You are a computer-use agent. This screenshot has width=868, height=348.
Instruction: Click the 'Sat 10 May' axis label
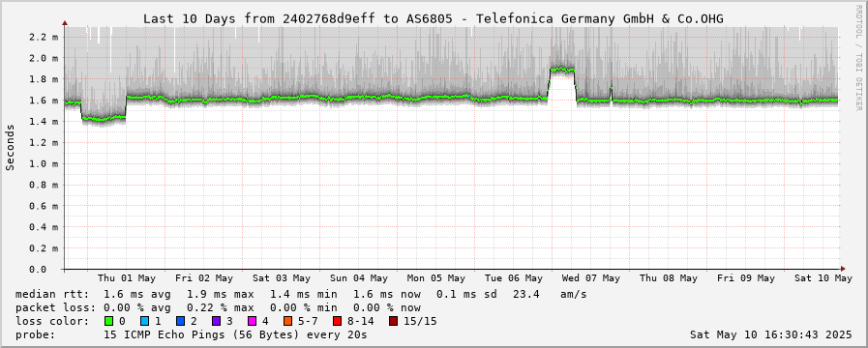[823, 277]
